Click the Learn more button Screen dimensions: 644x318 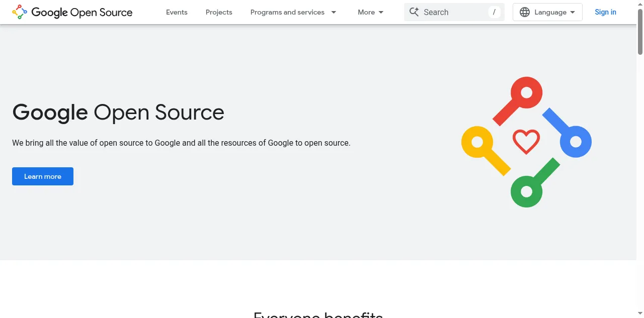[x=43, y=176]
